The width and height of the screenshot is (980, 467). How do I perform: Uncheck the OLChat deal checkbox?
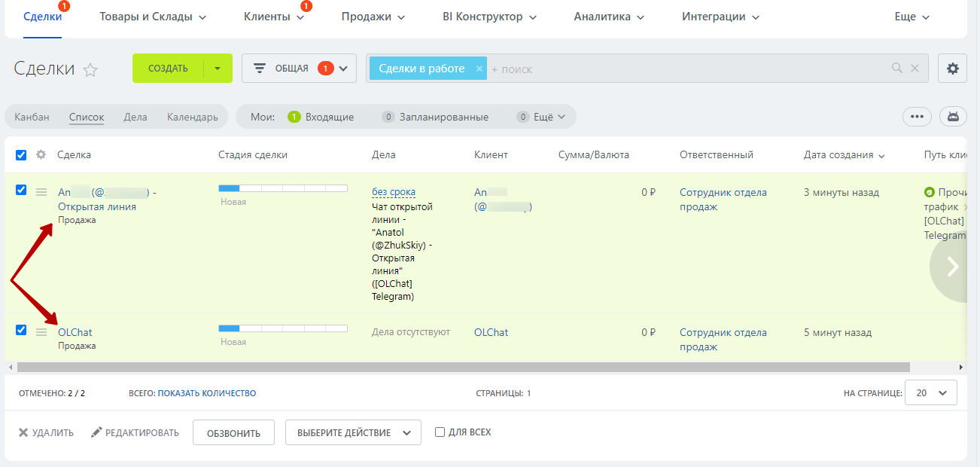click(21, 330)
